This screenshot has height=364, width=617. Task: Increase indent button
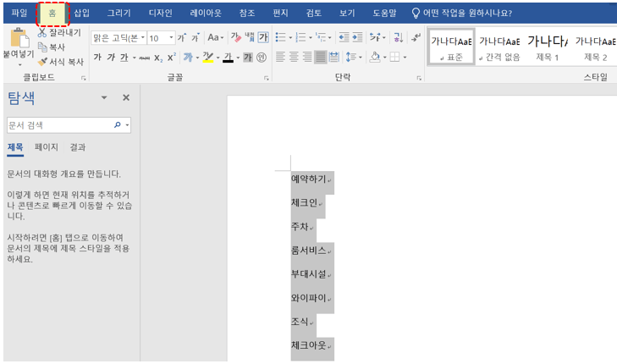click(357, 37)
